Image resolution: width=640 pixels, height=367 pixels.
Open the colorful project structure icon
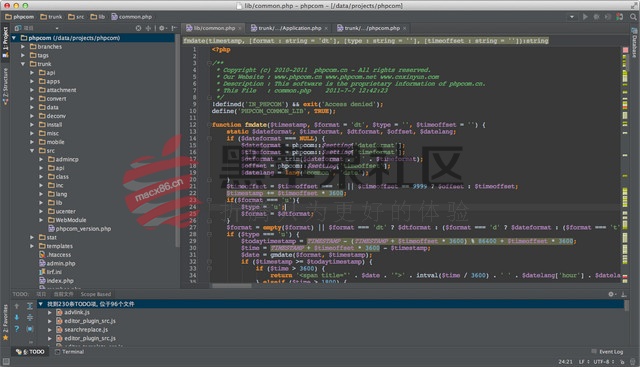(x=620, y=17)
